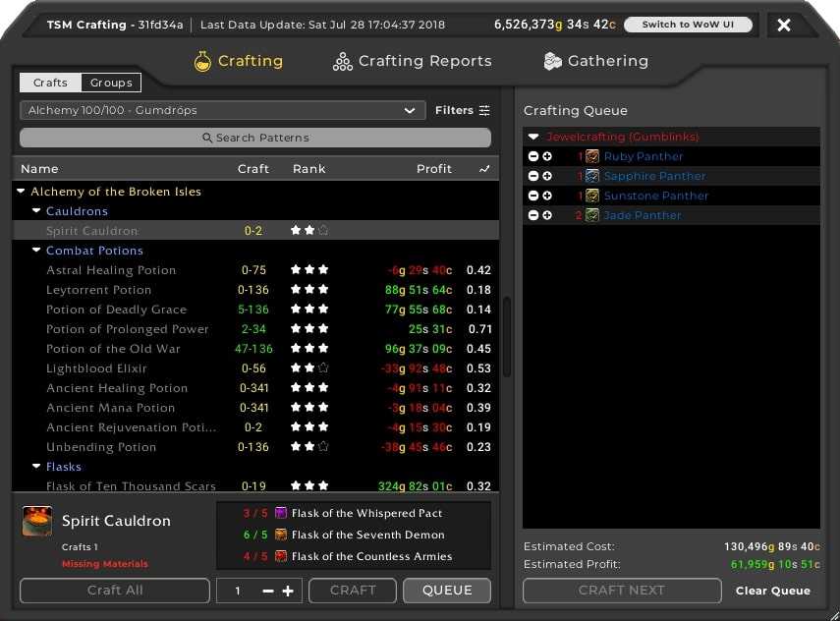
Task: Click Flask of the Whispered Pact icon
Action: (281, 513)
